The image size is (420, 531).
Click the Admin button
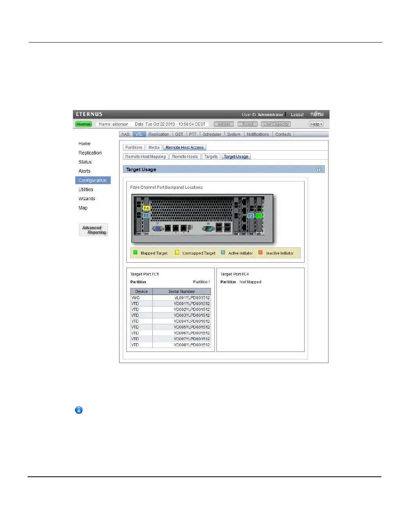(x=224, y=124)
